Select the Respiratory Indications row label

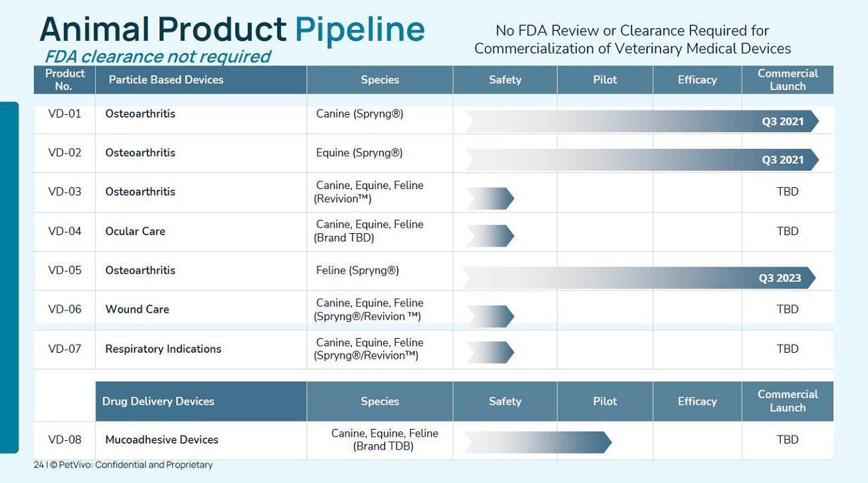pyautogui.click(x=163, y=349)
